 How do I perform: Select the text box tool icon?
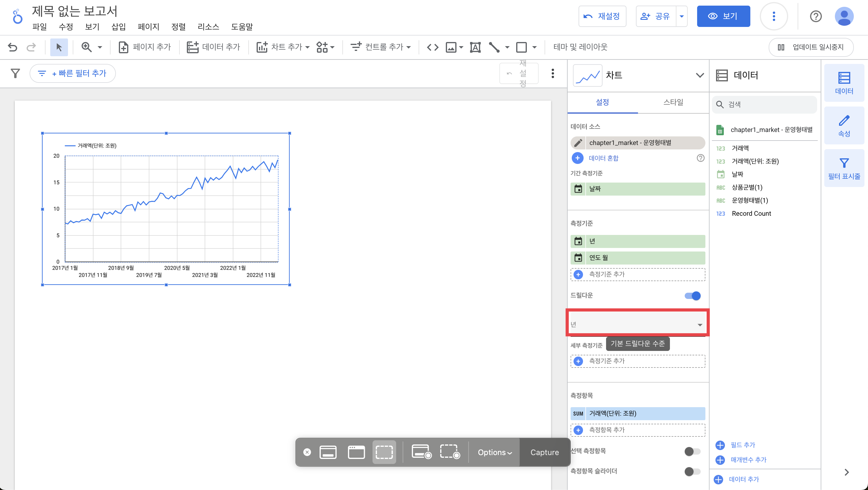tap(475, 47)
